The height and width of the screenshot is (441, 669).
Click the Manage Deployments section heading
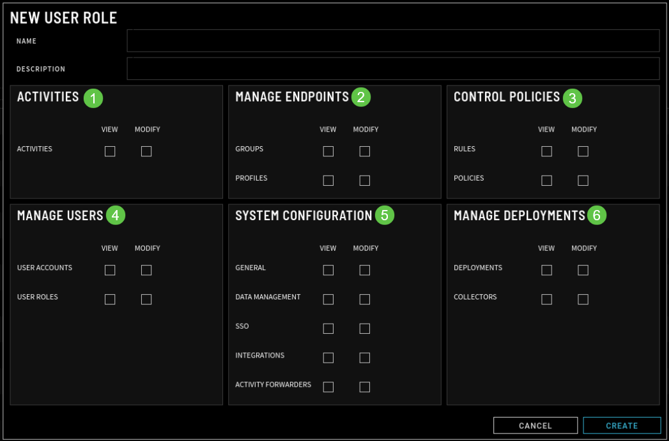tap(519, 215)
